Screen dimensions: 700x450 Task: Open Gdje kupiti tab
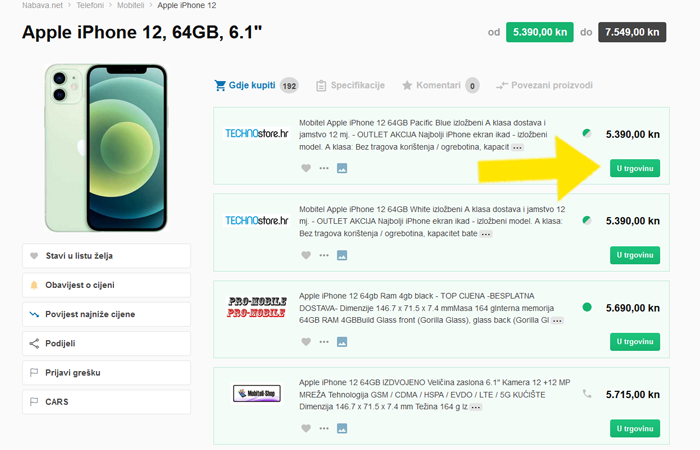(256, 85)
